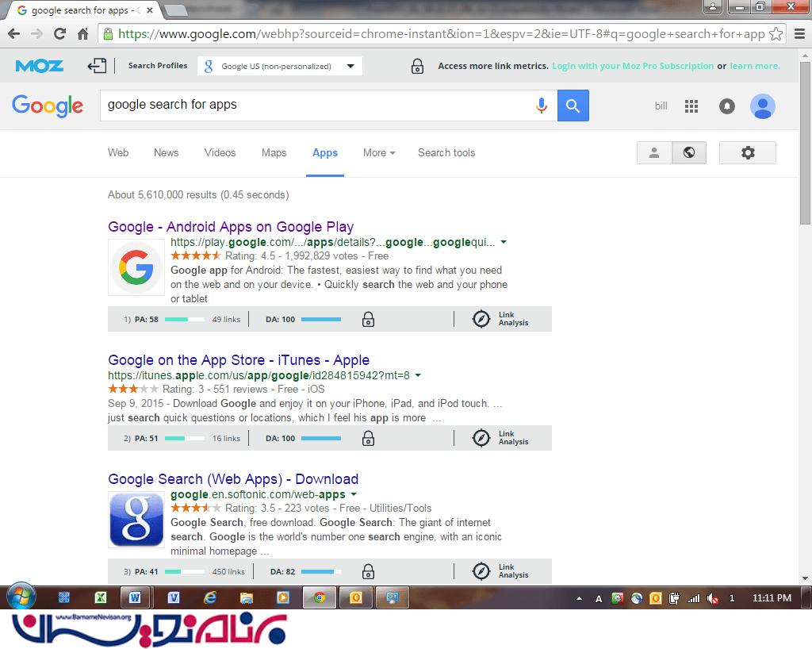Open Search tools

pyautogui.click(x=446, y=153)
